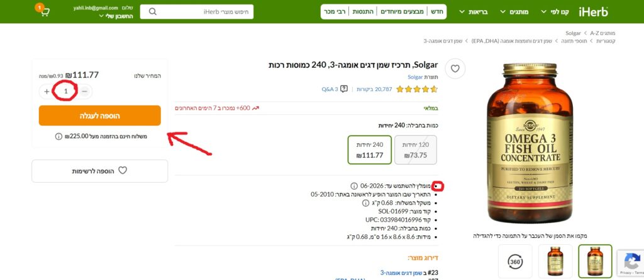Open the 360 degree view thumbnail
Viewport: 644px width, 280px height.
515,261
